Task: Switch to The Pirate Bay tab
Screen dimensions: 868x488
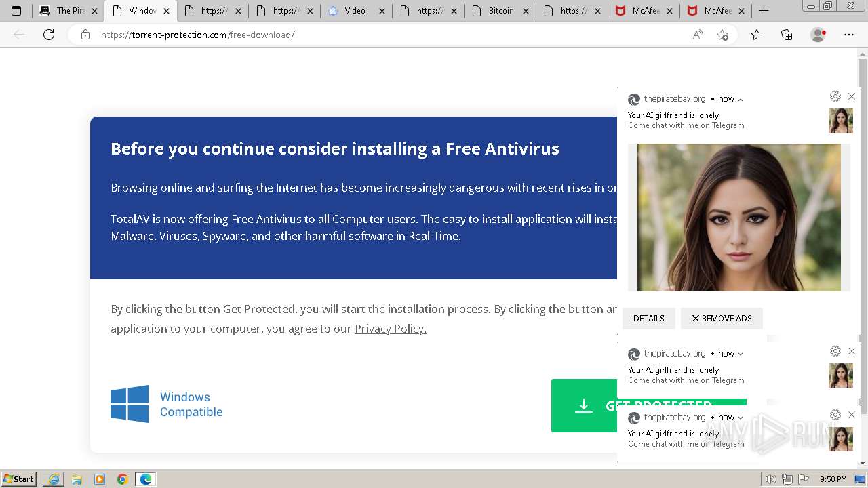Action: click(71, 11)
